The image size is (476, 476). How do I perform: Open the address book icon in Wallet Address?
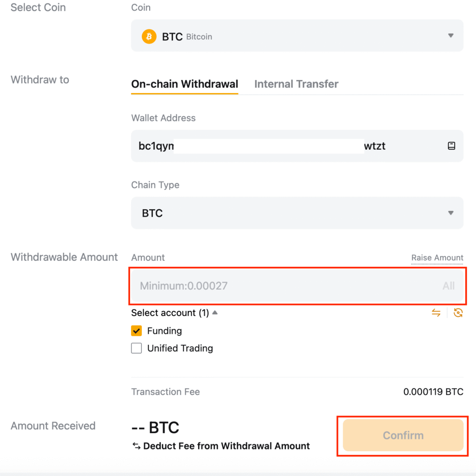451,146
